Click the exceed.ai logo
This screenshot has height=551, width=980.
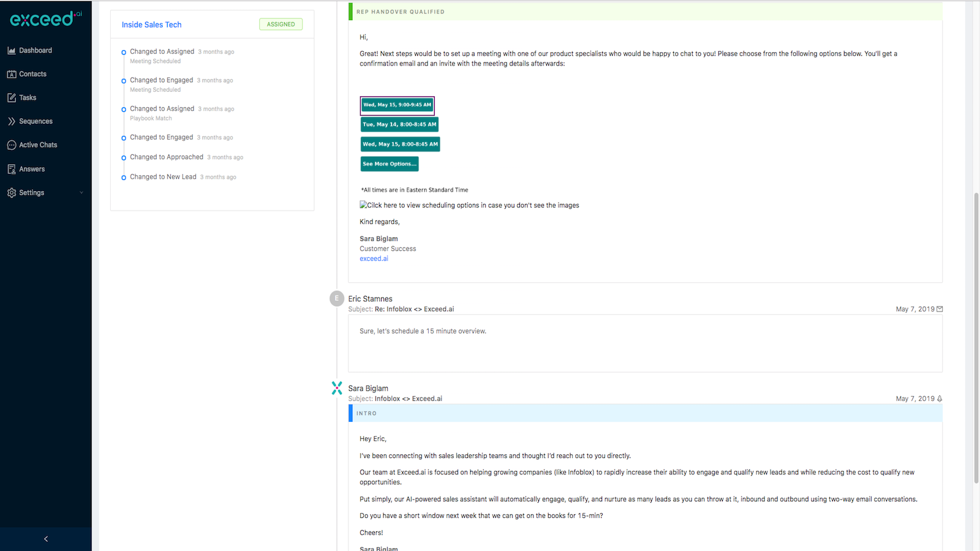coord(46,19)
